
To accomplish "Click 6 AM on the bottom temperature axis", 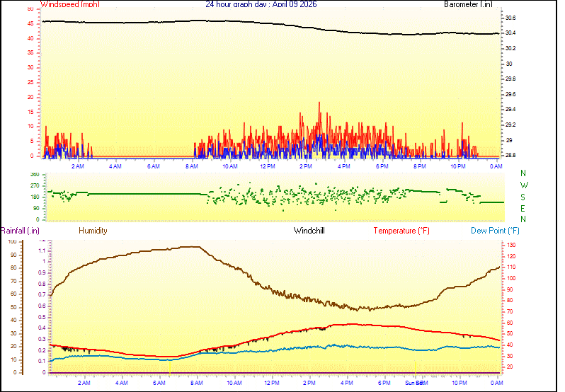I will [159, 383].
